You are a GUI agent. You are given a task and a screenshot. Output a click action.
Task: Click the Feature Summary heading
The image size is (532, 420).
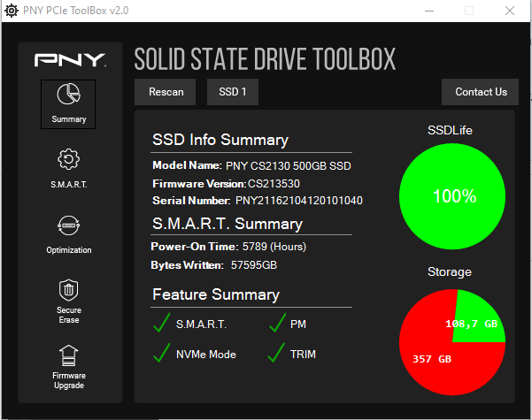[x=216, y=294]
